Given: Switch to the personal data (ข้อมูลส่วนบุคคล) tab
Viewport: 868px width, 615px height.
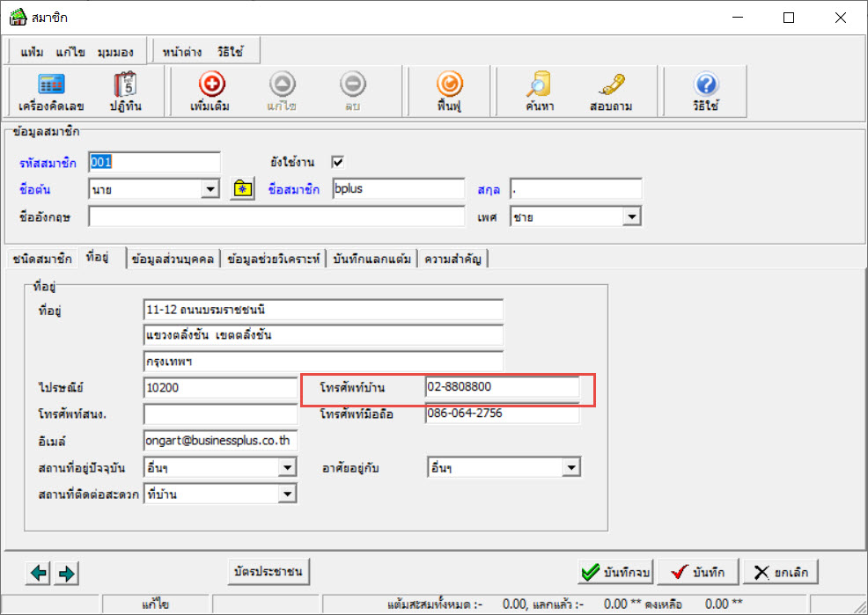Looking at the screenshot, I should coord(173,259).
